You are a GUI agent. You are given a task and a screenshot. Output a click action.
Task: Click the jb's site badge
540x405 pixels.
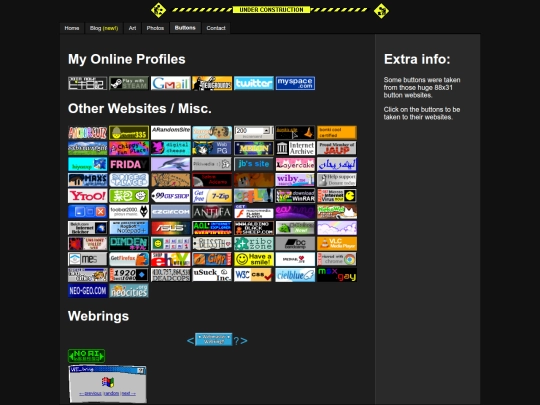coord(254,164)
